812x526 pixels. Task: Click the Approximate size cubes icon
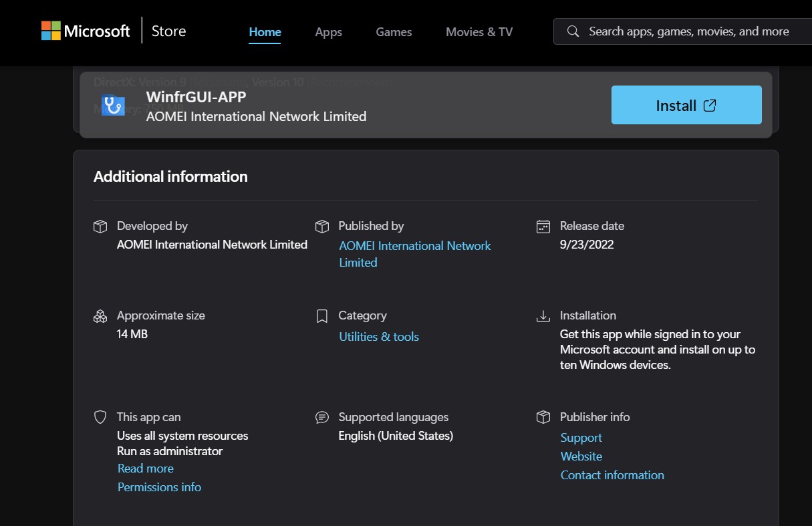pyautogui.click(x=100, y=316)
